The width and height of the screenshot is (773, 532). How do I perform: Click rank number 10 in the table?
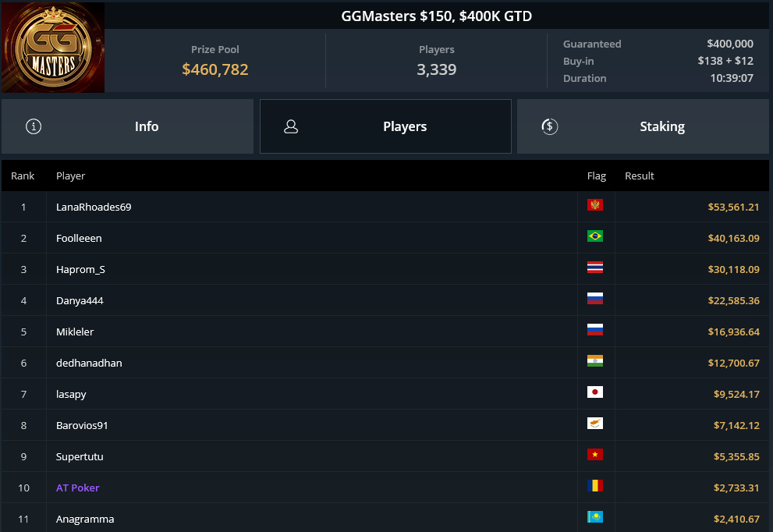[23, 488]
